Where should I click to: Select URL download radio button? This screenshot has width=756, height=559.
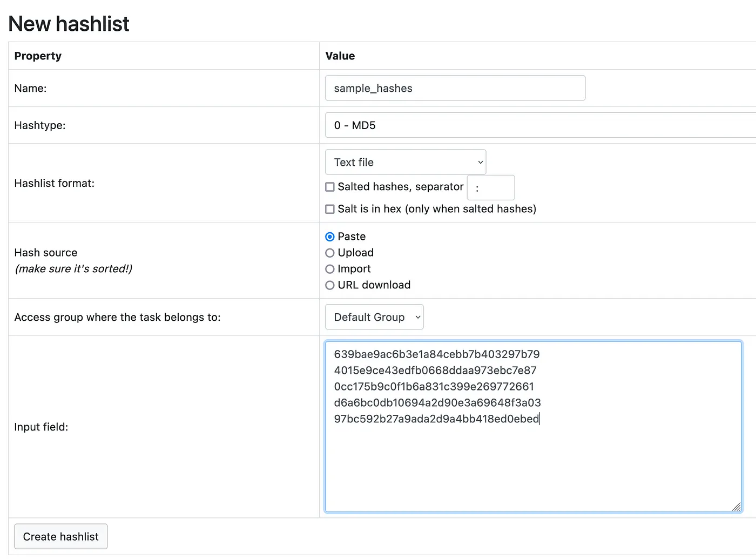pos(330,285)
